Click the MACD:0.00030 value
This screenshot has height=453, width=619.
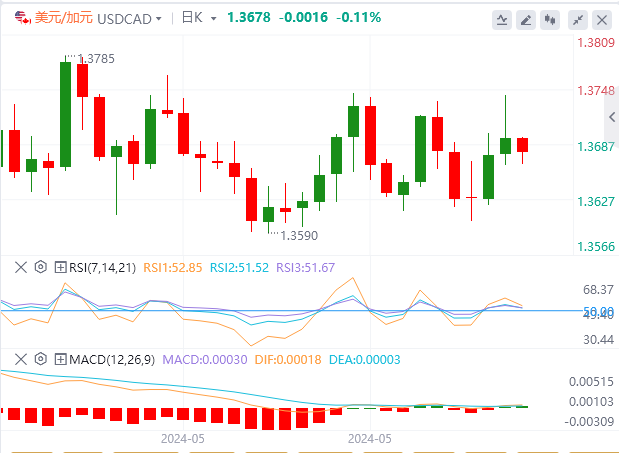[205, 360]
